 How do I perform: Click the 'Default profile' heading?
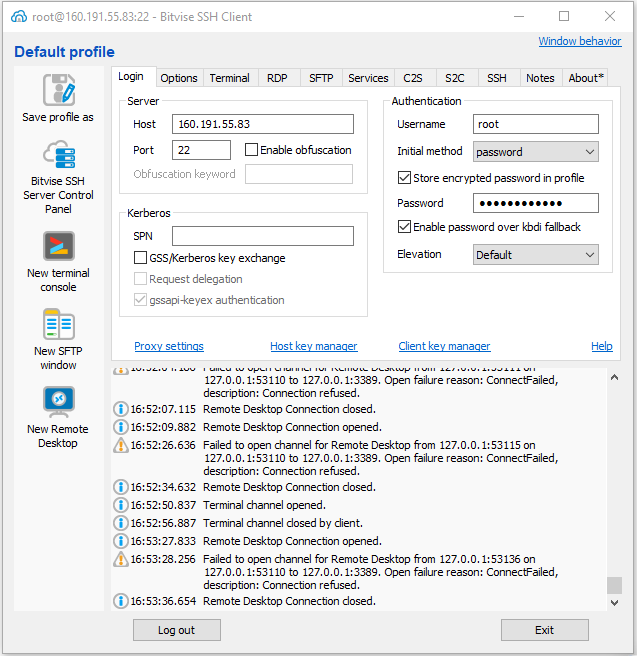pyautogui.click(x=64, y=52)
